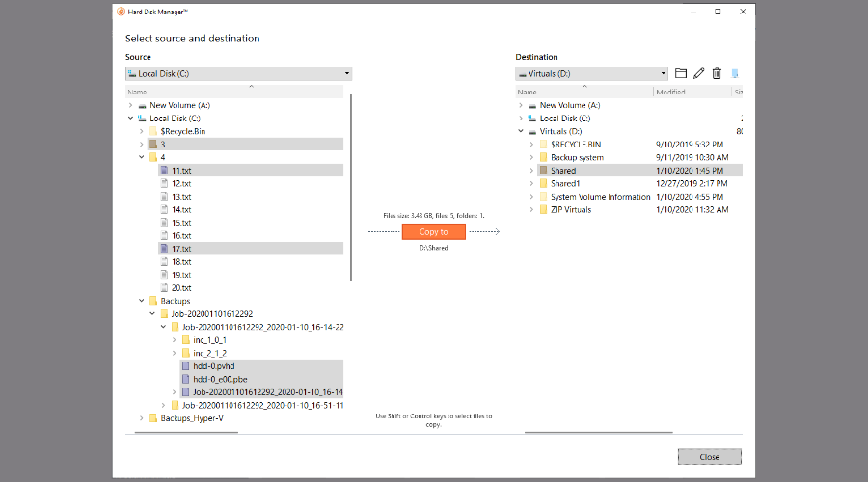This screenshot has width=868, height=482.
Task: Click the Close button
Action: [x=709, y=457]
